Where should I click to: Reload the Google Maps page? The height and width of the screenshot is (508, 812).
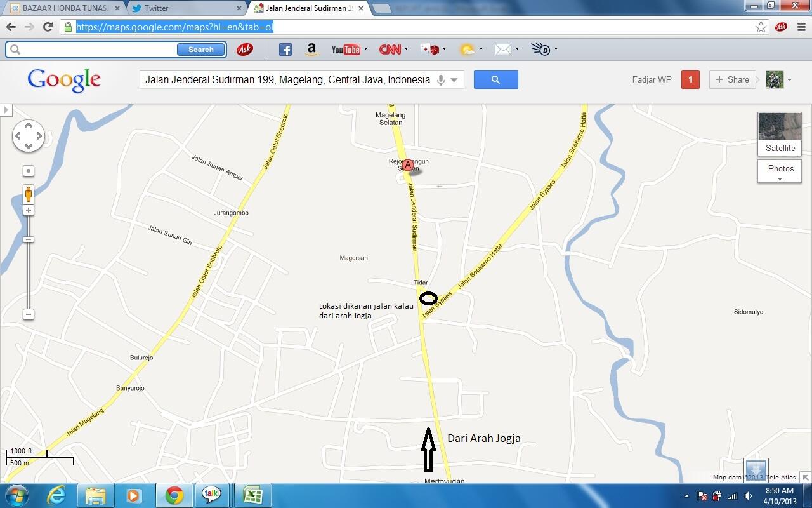pyautogui.click(x=48, y=27)
